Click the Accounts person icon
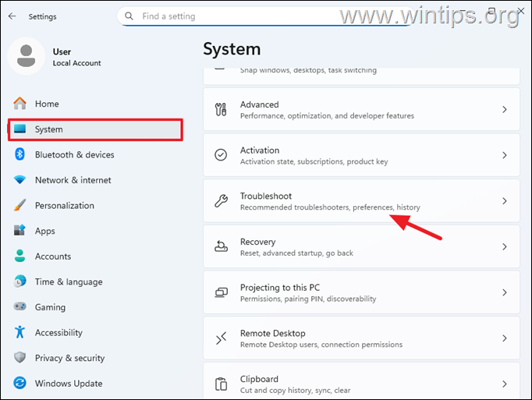Screen dimensions: 532x400 20,256
